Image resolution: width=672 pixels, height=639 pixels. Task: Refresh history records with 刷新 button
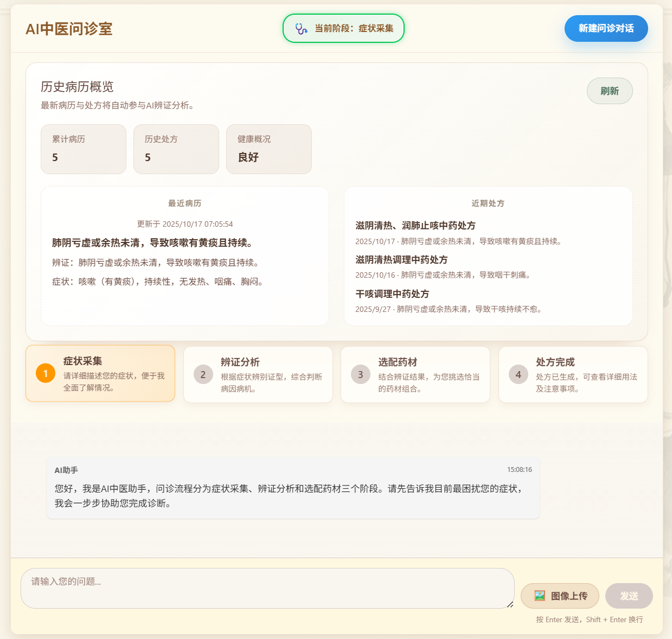[609, 91]
